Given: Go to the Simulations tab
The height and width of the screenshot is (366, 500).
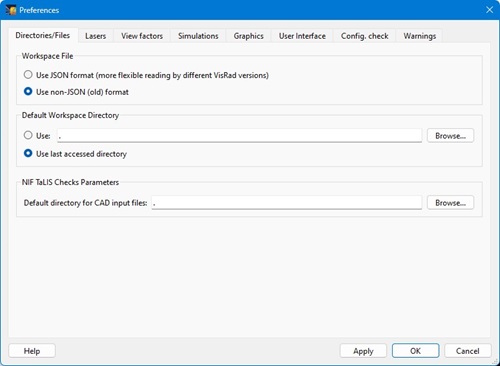Looking at the screenshot, I should pos(198,36).
